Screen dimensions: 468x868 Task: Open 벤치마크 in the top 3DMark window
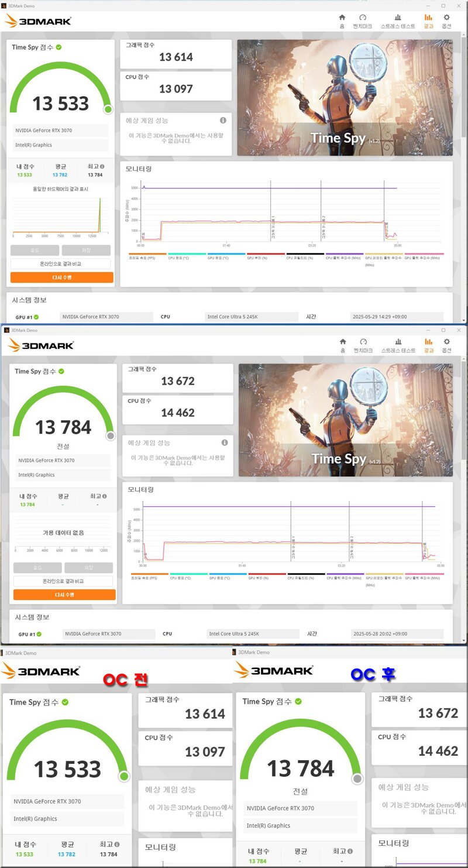pos(362,21)
